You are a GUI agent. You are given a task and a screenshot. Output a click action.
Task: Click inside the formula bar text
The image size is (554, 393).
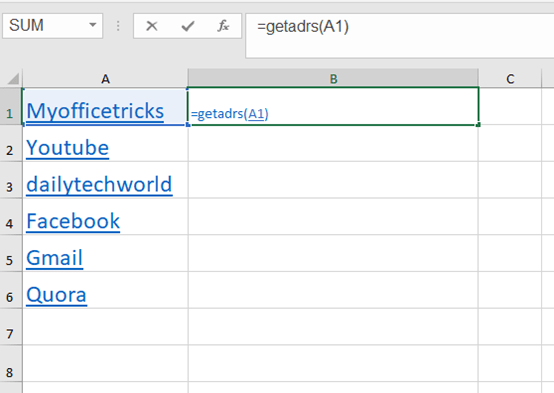303,27
